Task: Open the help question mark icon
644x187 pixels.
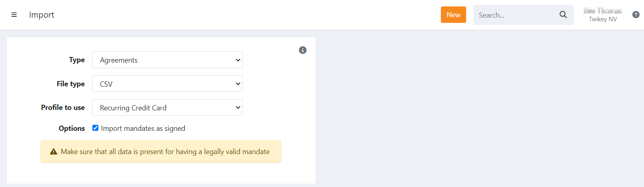Action: pos(636,14)
